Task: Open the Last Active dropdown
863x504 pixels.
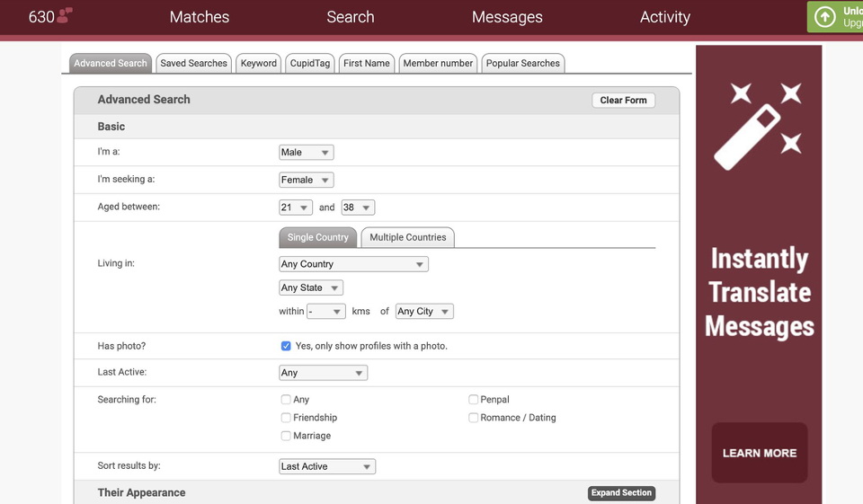Action: point(323,373)
